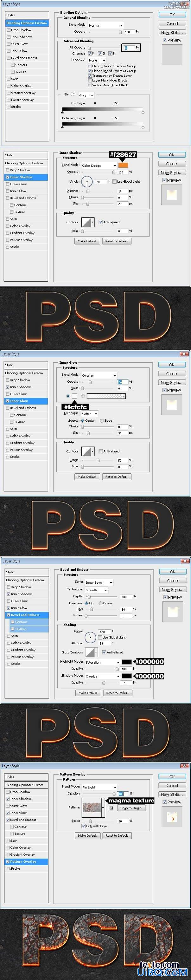Click Cancel in the Inner Shadow dialog
This screenshot has height=980, width=191.
point(172,164)
